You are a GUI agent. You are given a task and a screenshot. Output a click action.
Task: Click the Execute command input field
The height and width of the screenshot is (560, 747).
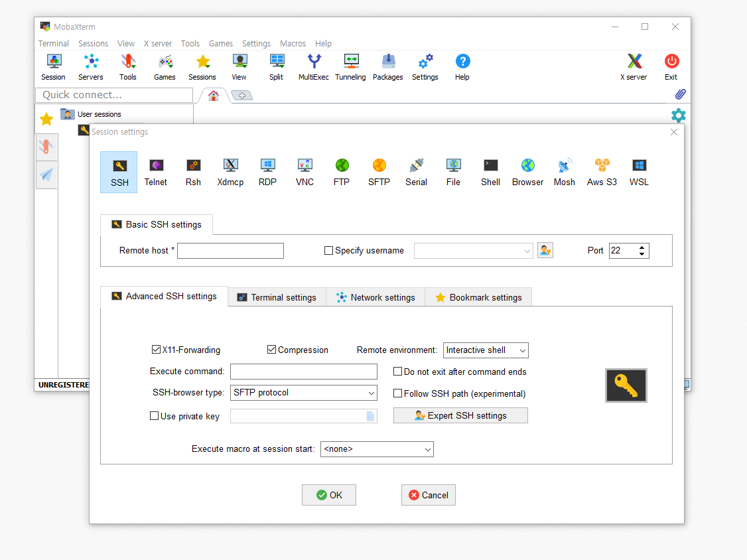pyautogui.click(x=303, y=372)
